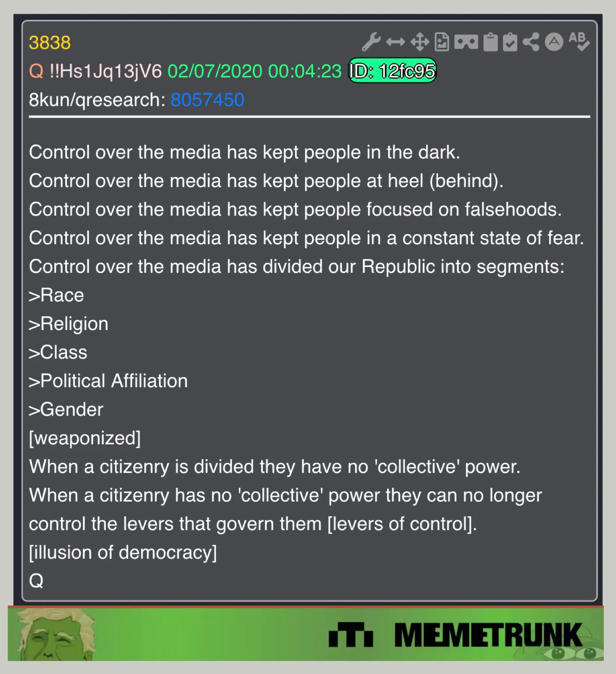
Task: Click the [weaponized] text line
Action: (x=85, y=438)
